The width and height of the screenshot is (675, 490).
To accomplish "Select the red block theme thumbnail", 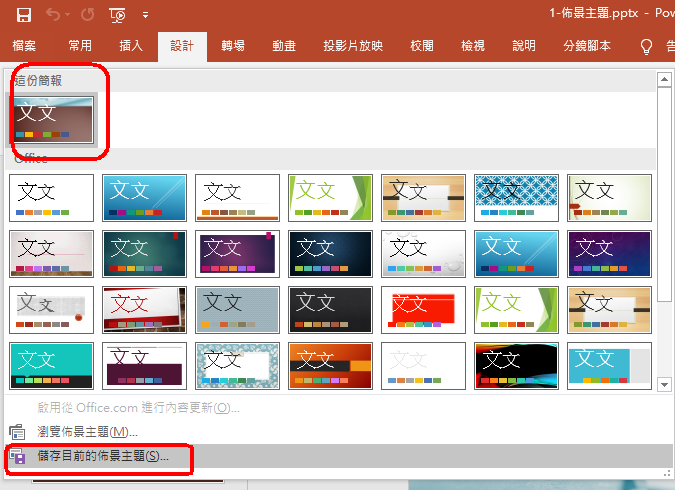I will [423, 310].
